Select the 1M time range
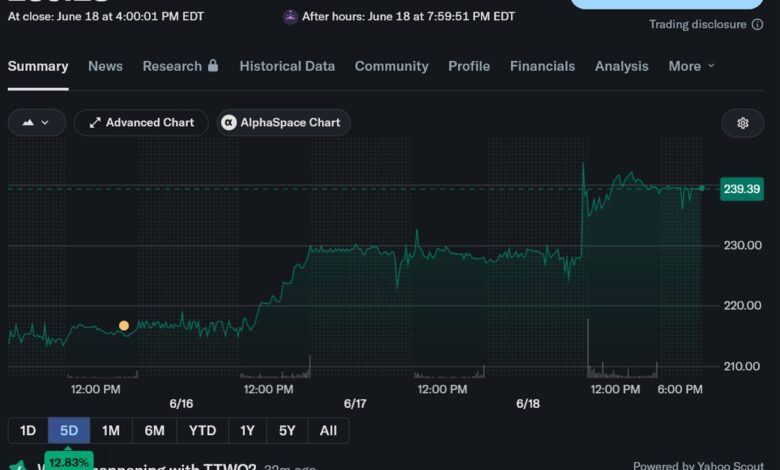The width and height of the screenshot is (780, 470). 111,430
